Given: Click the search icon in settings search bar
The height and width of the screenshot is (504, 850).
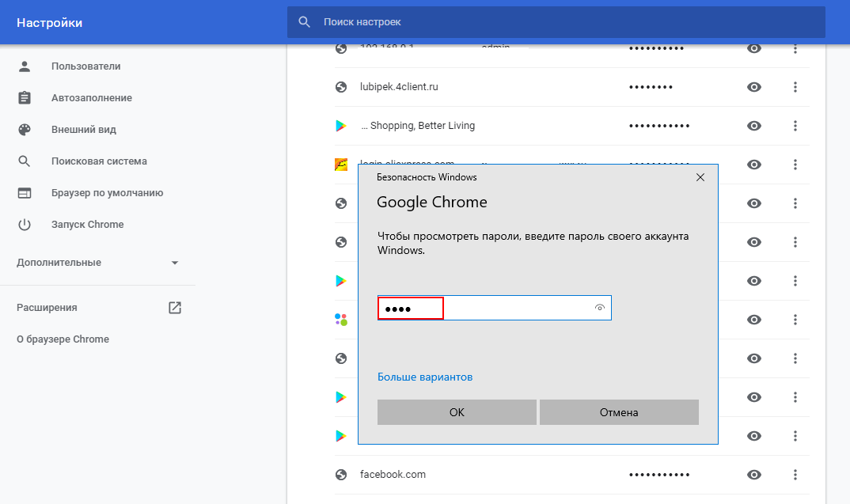Looking at the screenshot, I should pos(305,22).
